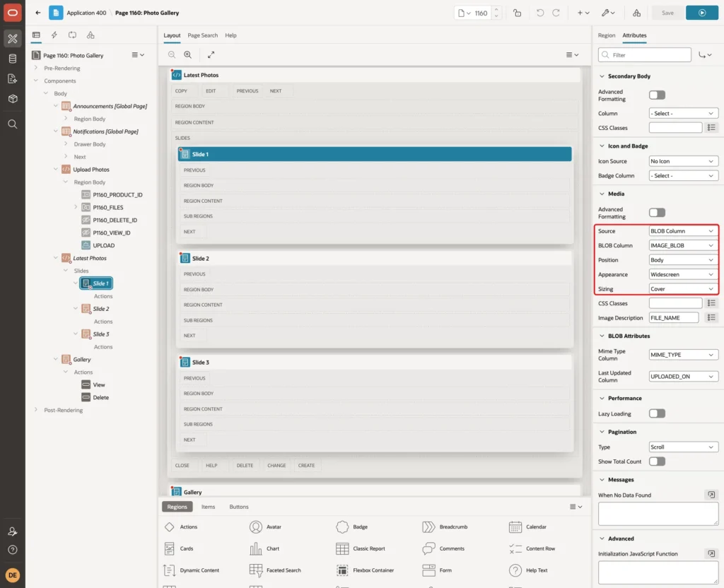The image size is (724, 588).
Task: Collapse the BLOB Attributes section
Action: click(x=602, y=336)
